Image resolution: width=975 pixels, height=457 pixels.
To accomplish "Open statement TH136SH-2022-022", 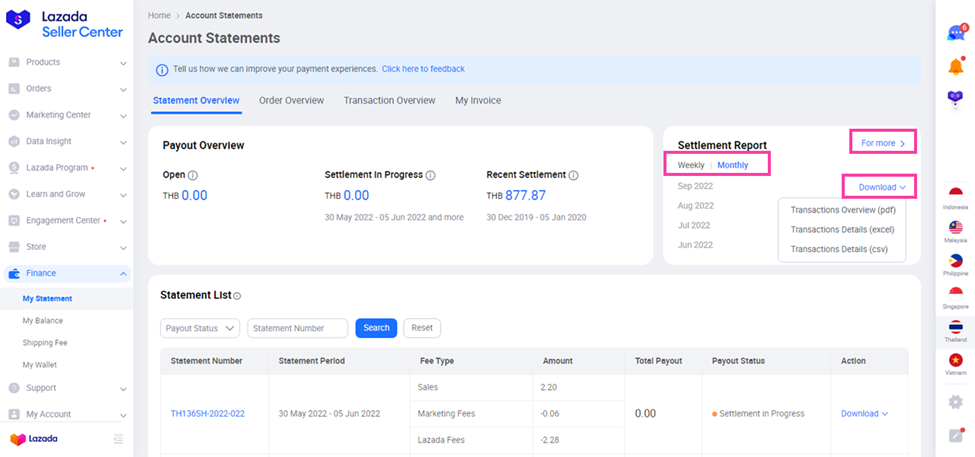I will point(208,413).
